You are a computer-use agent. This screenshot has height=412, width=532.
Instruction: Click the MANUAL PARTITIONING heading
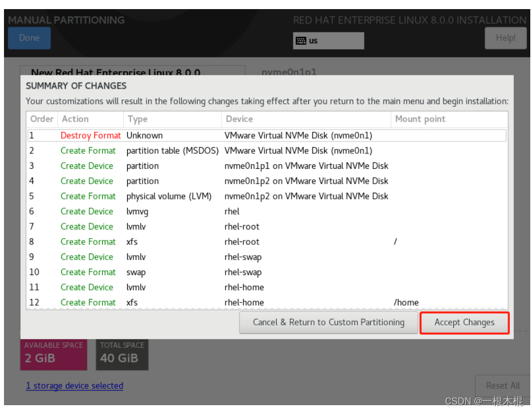(66, 20)
